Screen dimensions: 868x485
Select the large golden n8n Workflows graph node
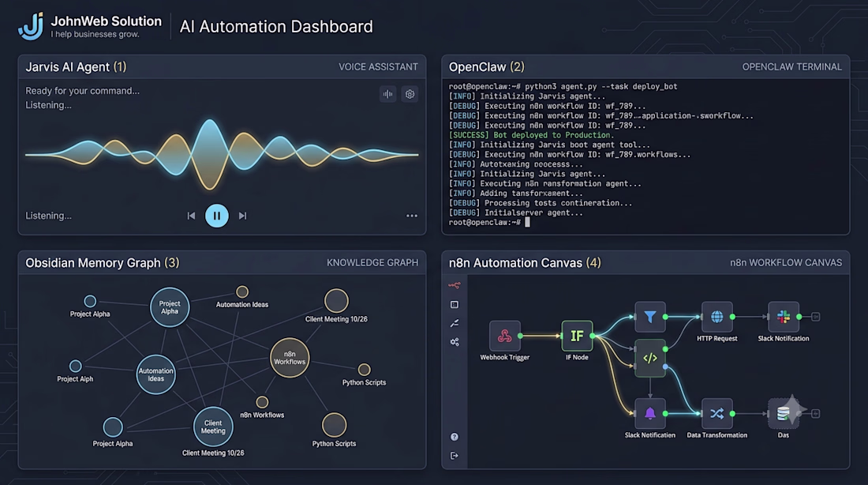click(290, 358)
